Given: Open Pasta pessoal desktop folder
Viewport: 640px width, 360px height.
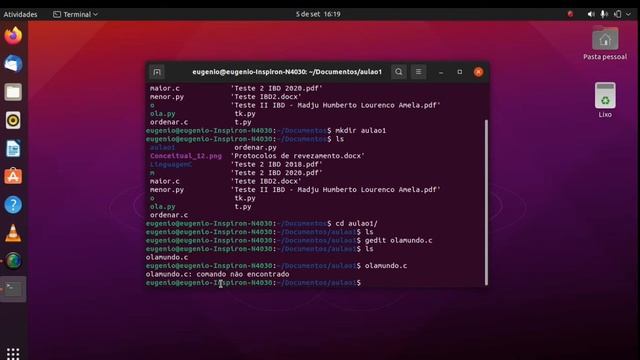Looking at the screenshot, I should [x=605, y=43].
